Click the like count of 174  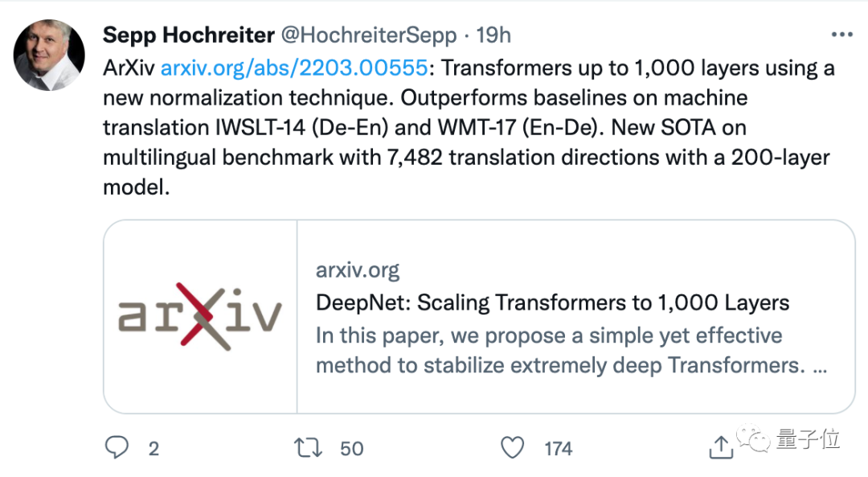click(558, 448)
